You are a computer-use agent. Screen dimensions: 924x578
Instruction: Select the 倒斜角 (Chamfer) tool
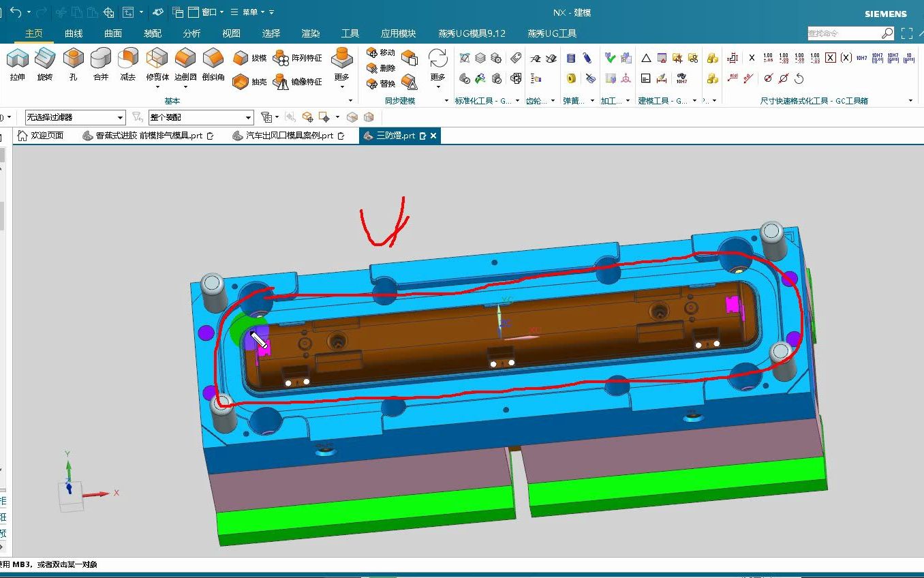click(x=213, y=64)
